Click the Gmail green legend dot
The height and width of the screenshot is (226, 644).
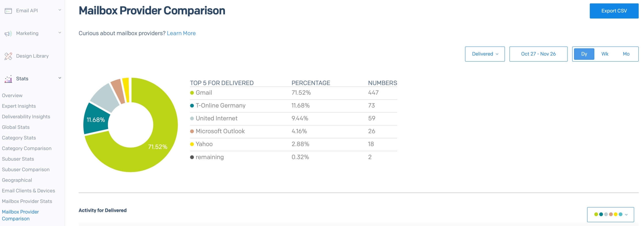[192, 92]
